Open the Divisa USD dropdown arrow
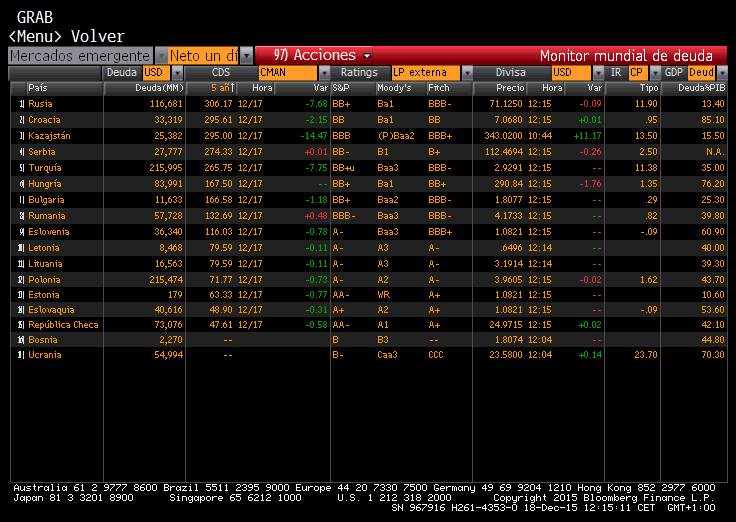The height and width of the screenshot is (522, 736). pos(598,73)
